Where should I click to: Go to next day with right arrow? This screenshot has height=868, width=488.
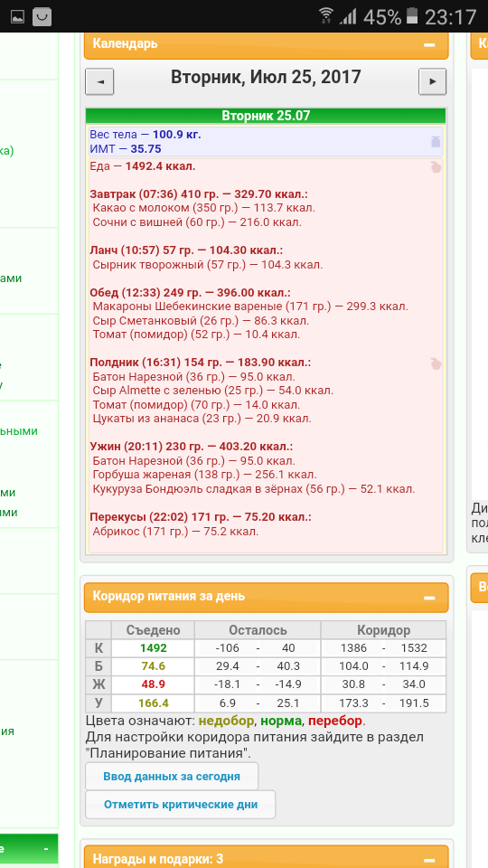coord(432,81)
